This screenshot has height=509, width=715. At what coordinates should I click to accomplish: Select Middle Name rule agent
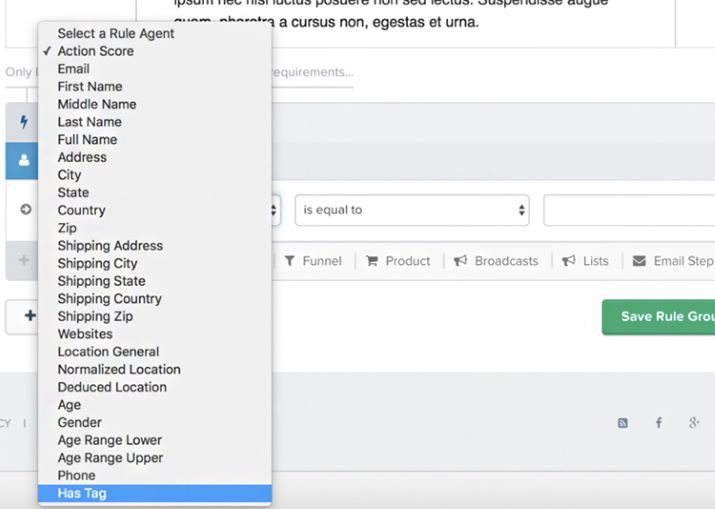tap(155, 104)
